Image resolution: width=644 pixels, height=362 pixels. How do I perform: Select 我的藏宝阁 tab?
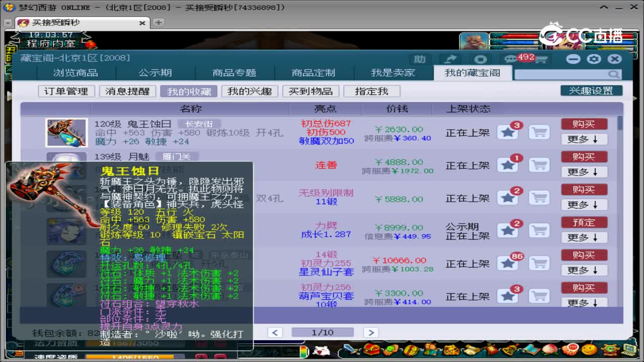pyautogui.click(x=472, y=73)
